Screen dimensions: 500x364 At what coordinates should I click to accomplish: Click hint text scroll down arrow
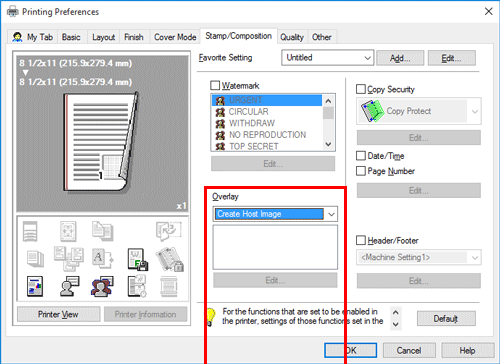click(396, 324)
